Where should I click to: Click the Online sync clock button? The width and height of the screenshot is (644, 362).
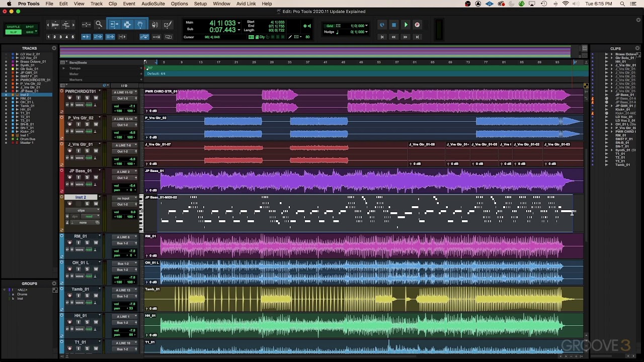click(382, 25)
